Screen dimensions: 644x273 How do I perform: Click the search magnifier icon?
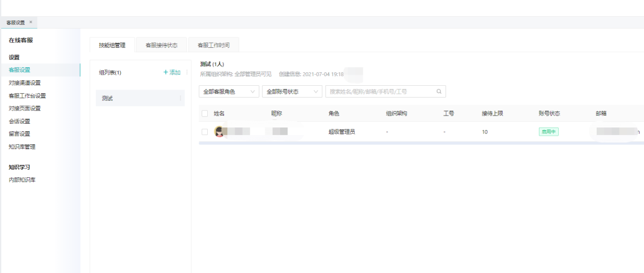point(439,91)
